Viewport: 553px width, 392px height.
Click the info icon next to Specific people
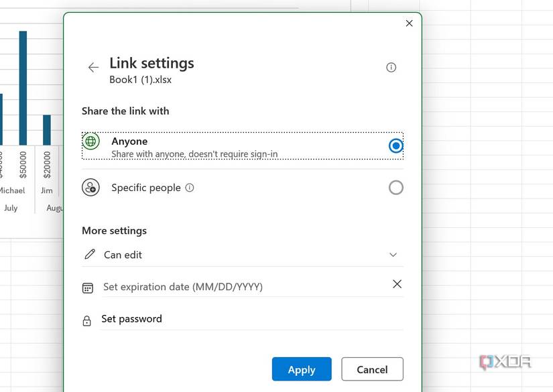point(190,188)
